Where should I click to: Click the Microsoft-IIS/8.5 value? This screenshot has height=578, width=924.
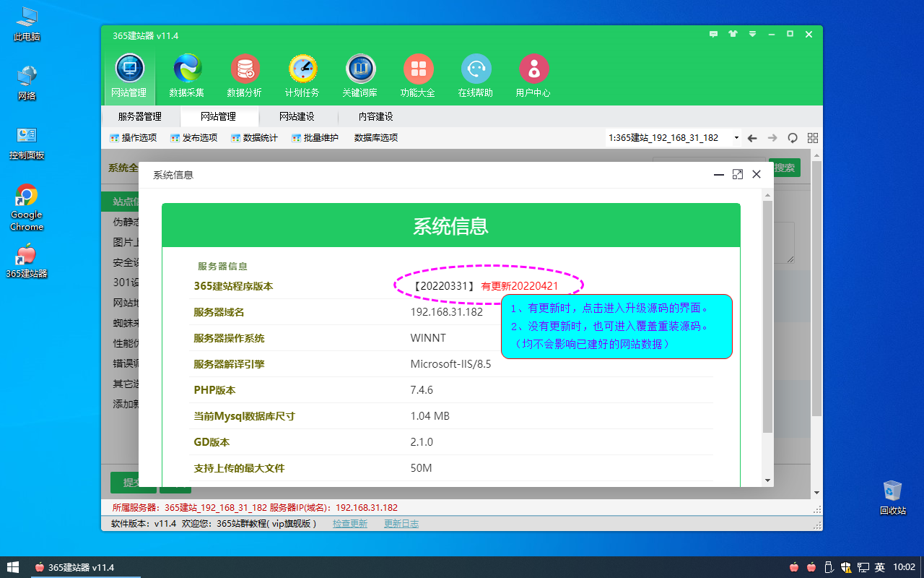(450, 364)
